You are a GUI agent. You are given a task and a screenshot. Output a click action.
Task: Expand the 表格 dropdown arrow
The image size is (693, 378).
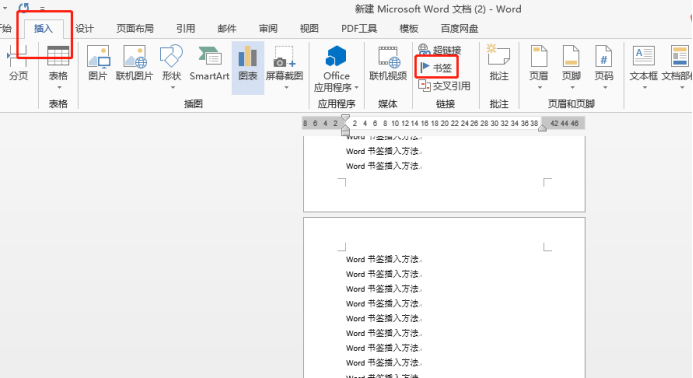[x=59, y=88]
